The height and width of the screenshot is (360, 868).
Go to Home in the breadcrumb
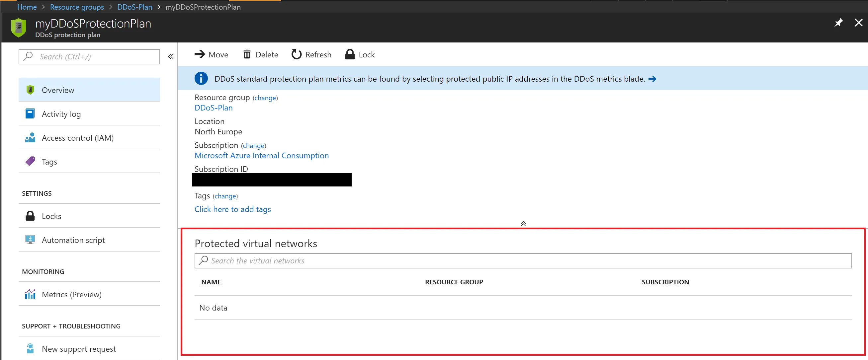[27, 7]
